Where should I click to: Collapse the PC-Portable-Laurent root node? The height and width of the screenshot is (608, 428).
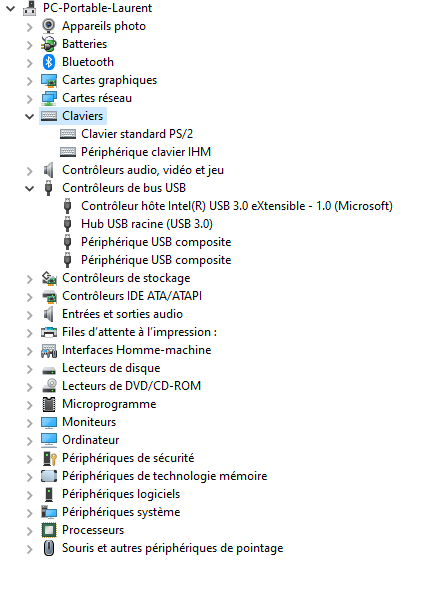pos(10,8)
